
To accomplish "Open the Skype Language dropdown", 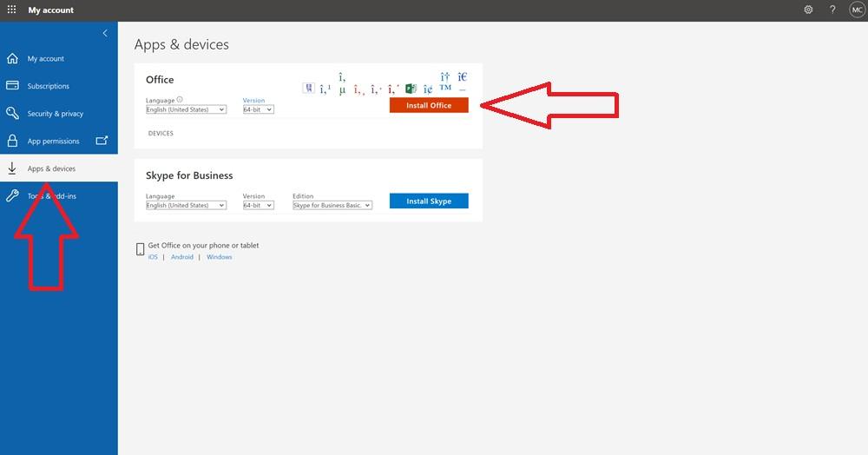I will [x=186, y=205].
